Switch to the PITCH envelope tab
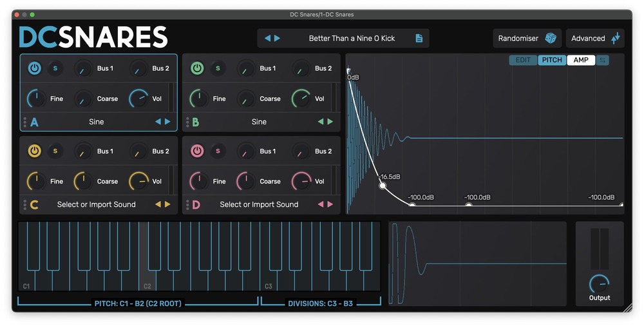This screenshot has height=326, width=644. click(552, 60)
